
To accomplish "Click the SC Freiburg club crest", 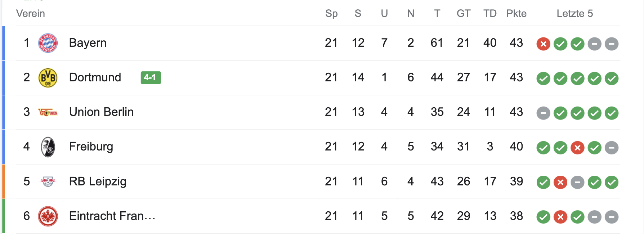I will (x=48, y=147).
